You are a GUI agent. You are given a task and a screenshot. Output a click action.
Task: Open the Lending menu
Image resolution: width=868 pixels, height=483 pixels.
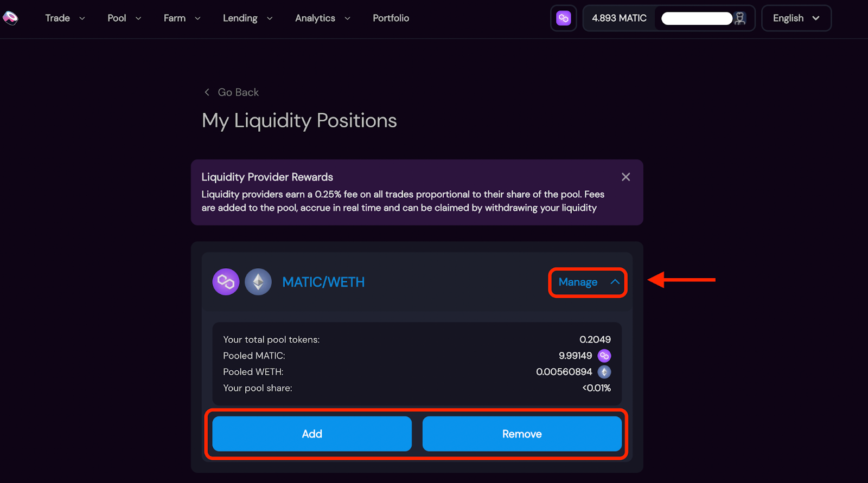point(248,18)
